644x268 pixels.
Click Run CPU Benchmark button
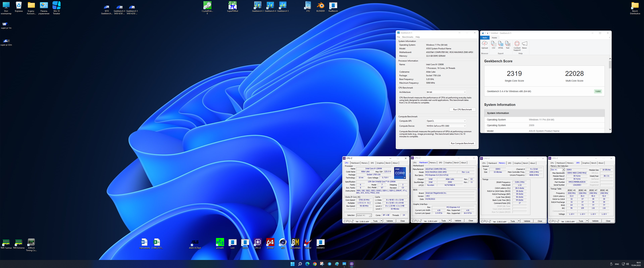[462, 110]
